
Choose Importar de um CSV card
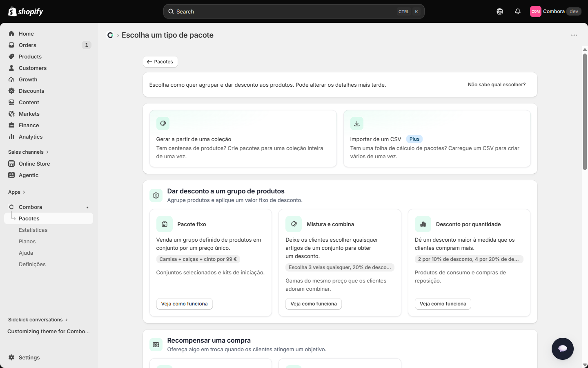click(x=437, y=139)
